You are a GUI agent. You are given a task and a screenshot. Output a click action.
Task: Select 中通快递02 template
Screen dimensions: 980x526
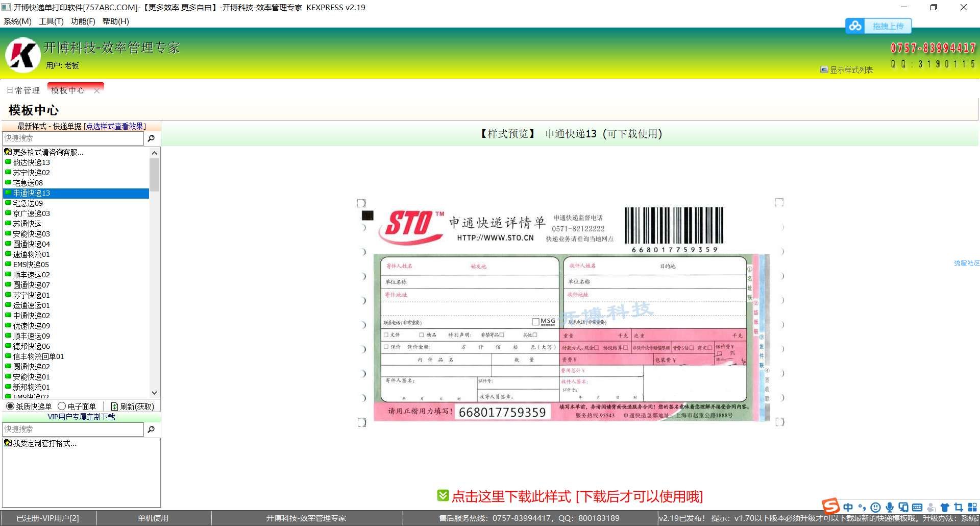31,316
